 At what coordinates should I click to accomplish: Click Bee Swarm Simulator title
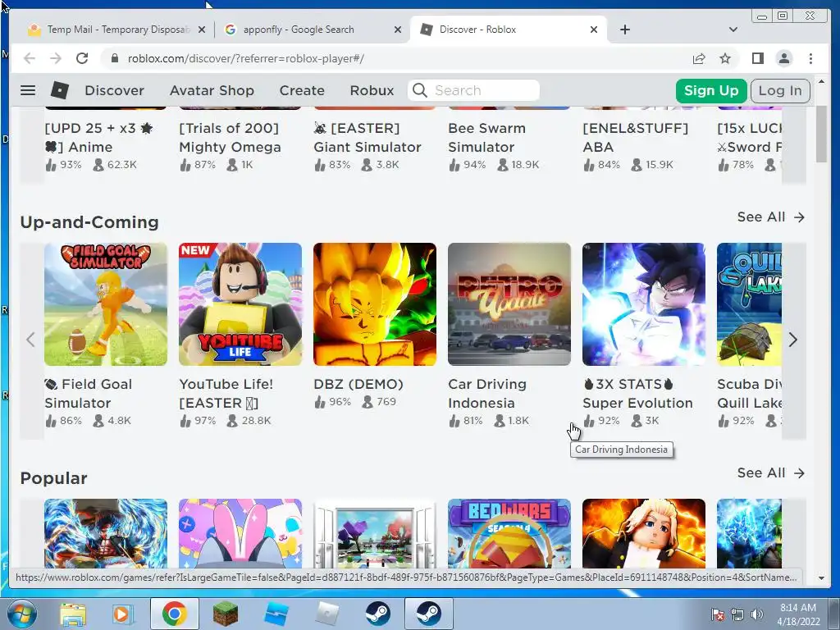click(486, 138)
